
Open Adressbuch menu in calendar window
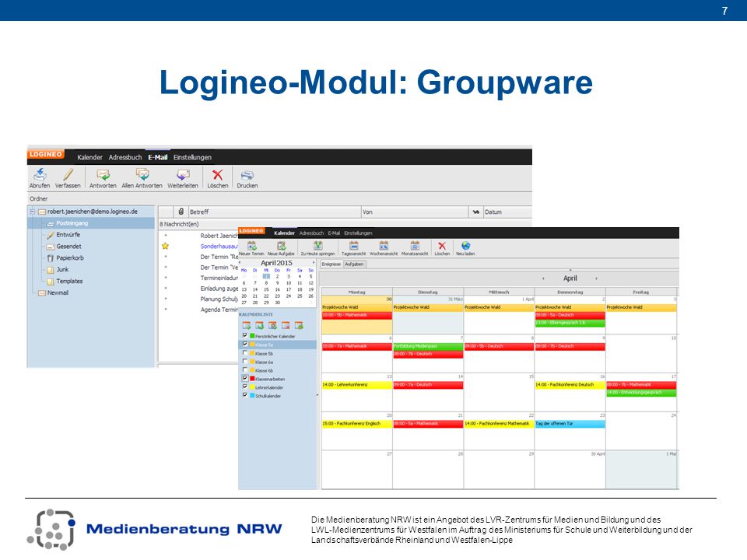coord(311,233)
